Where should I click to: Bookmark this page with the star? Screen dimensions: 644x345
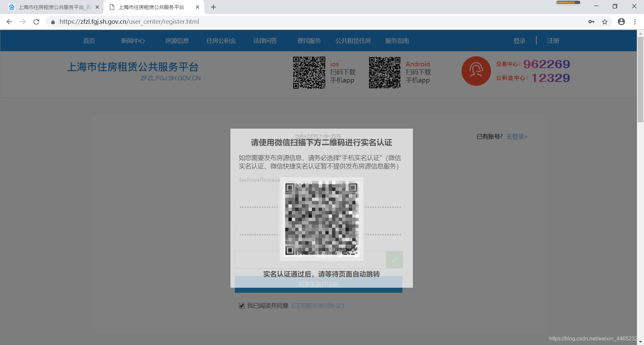click(605, 22)
